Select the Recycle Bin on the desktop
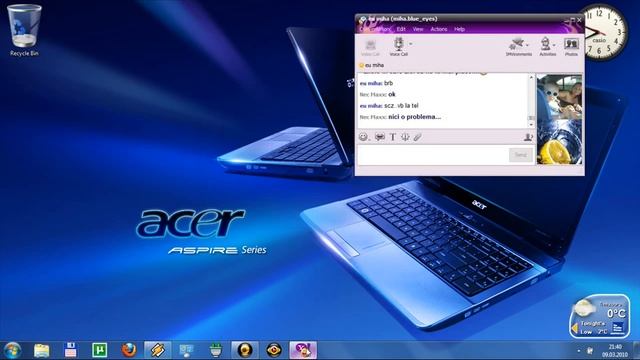This screenshot has height=360, width=640. [24, 30]
